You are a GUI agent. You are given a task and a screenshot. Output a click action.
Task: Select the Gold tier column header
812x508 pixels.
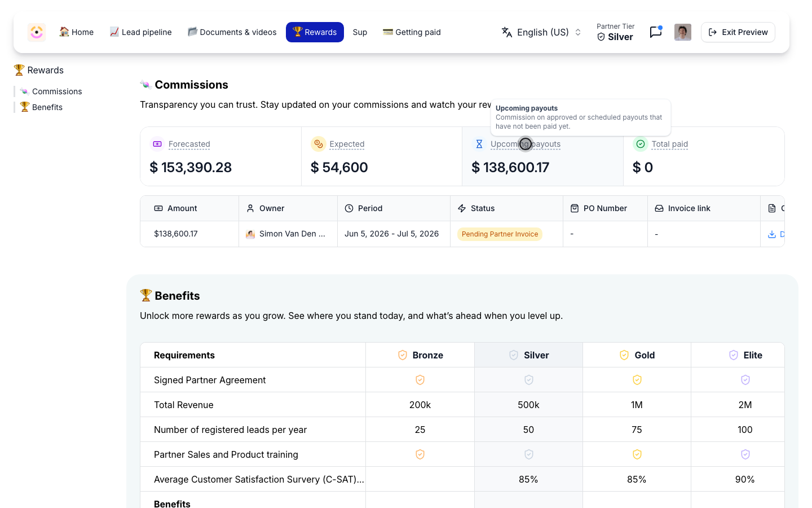coord(637,355)
